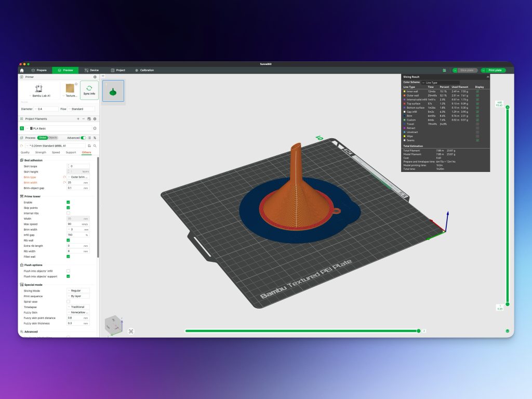Click the plate grid icon near Slice plate
The image size is (532, 399).
444,70
